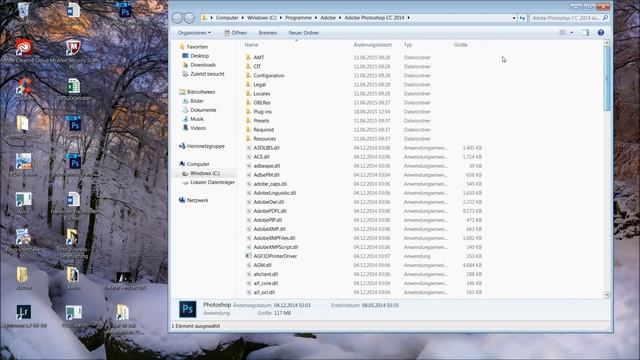The image size is (640, 360).
Task: Open the Bilder library
Action: coord(197,101)
